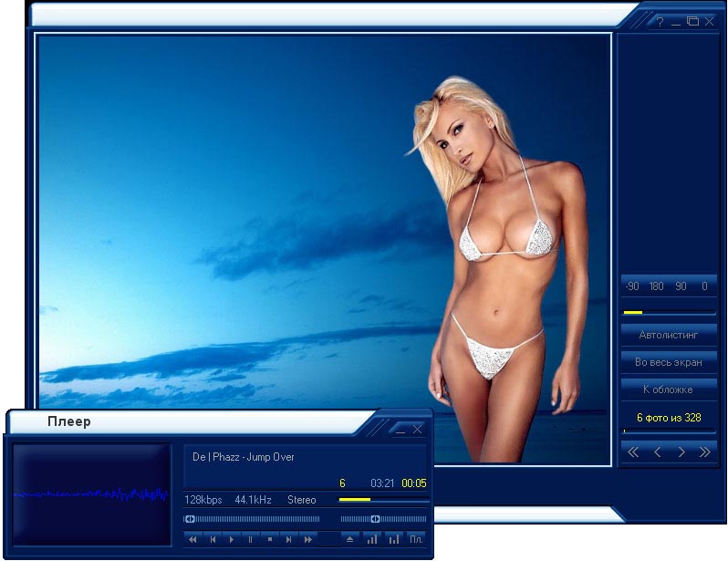Click the waveform visualization panel

(x=92, y=494)
